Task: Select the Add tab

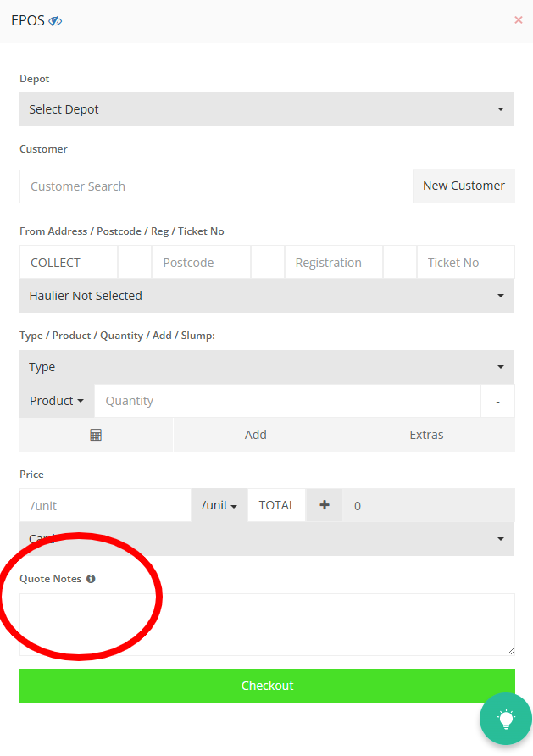Action: [256, 435]
